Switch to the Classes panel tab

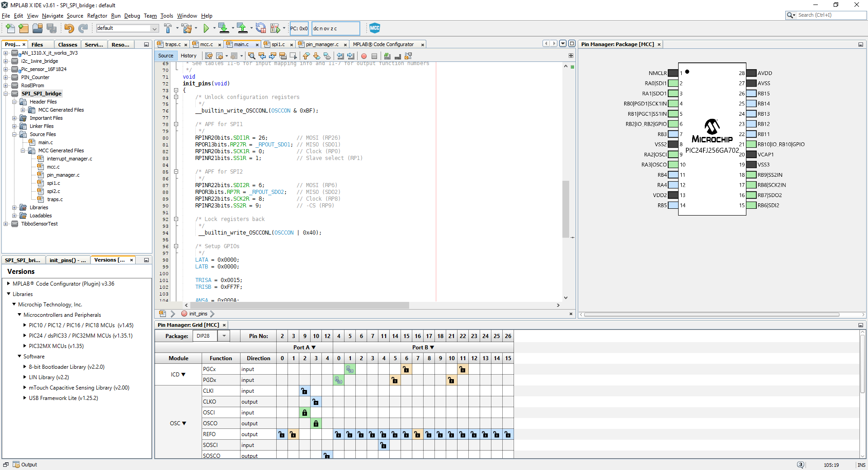(68, 44)
